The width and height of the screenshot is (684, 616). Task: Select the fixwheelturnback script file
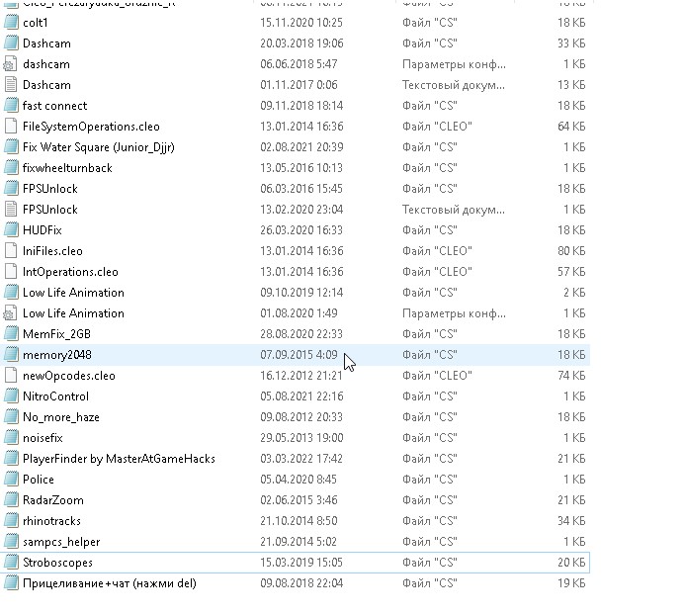(67, 168)
